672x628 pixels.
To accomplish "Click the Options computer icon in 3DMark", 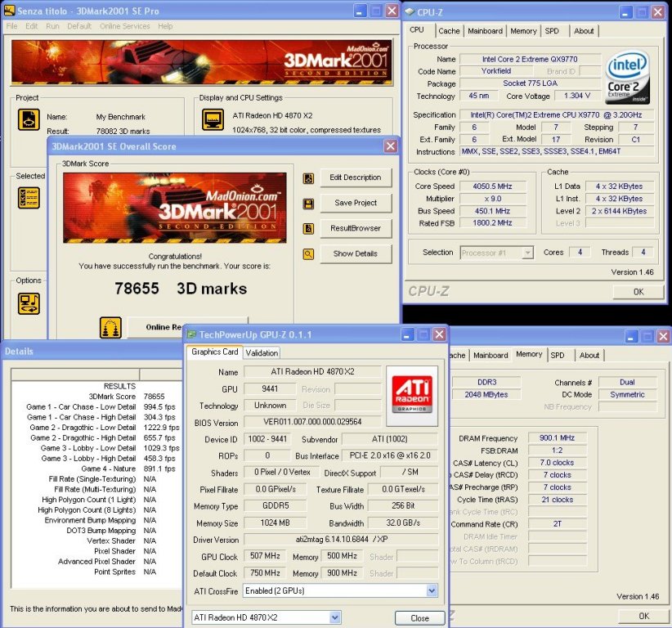I will [29, 303].
